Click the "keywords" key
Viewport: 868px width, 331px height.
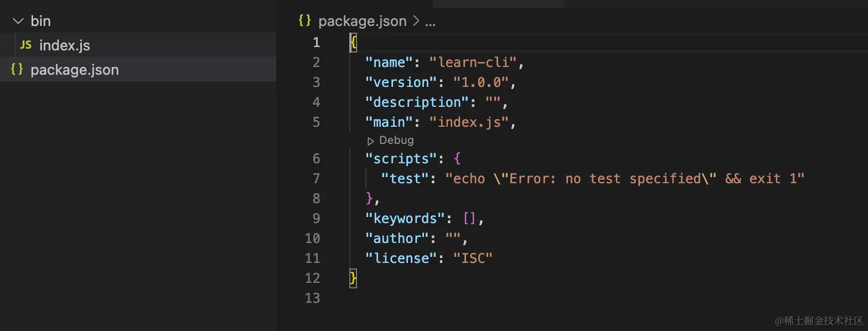[405, 219]
